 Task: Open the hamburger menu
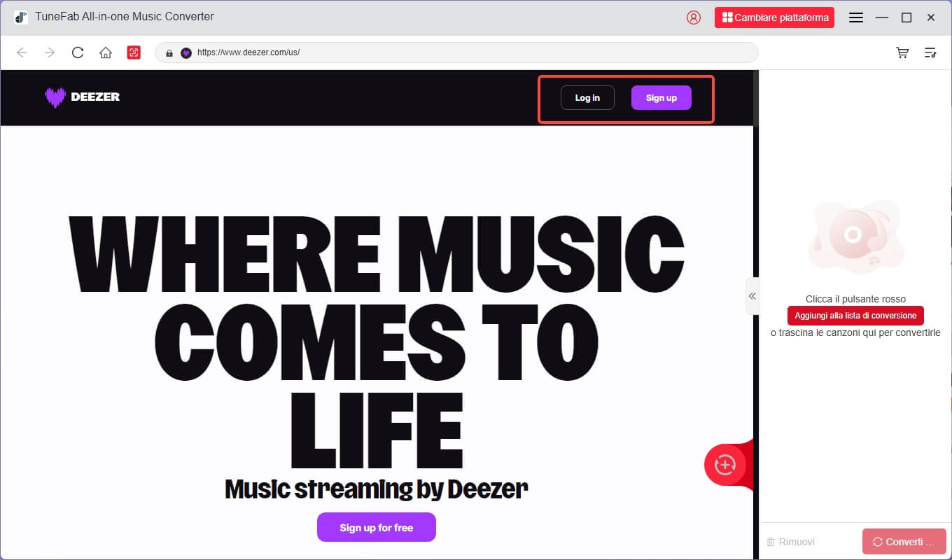855,17
